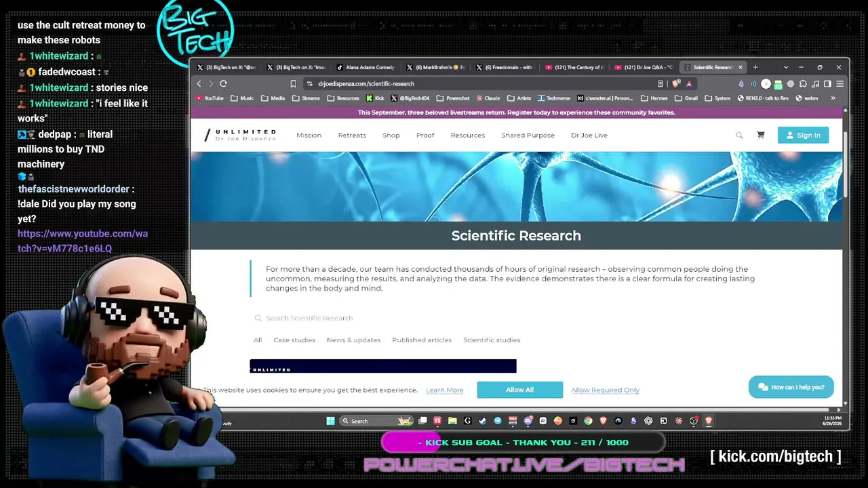The width and height of the screenshot is (868, 488).
Task: Open the Kick bookmark
Action: coord(375,98)
